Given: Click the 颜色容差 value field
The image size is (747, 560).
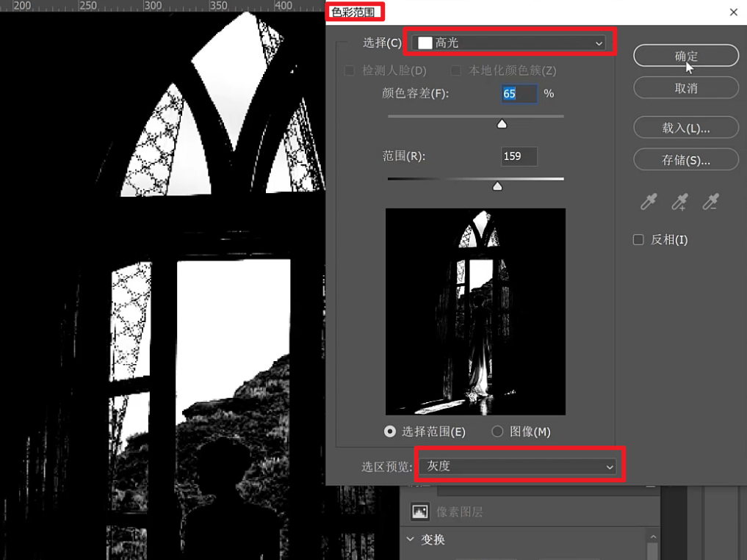Looking at the screenshot, I should click(x=519, y=94).
